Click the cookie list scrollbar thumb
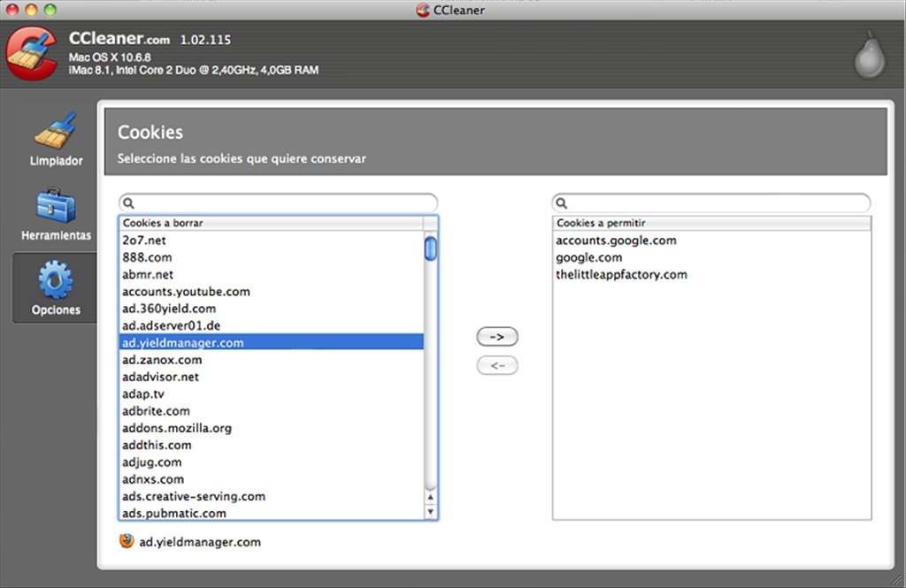This screenshot has height=588, width=906. pos(431,248)
